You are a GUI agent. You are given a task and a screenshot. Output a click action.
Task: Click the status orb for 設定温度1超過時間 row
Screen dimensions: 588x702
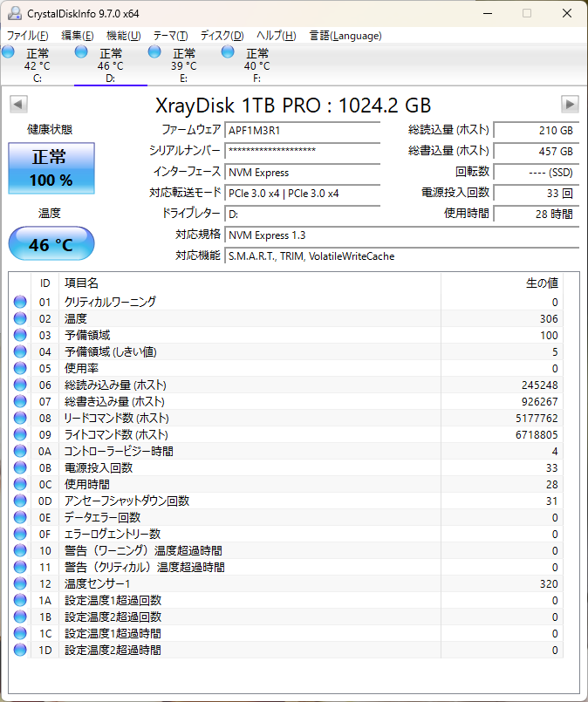pyautogui.click(x=20, y=633)
